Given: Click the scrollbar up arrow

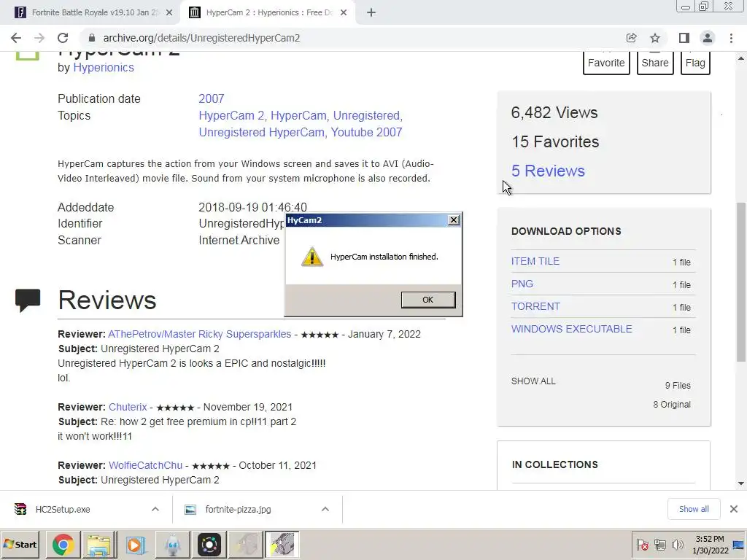Looking at the screenshot, I should [x=741, y=58].
